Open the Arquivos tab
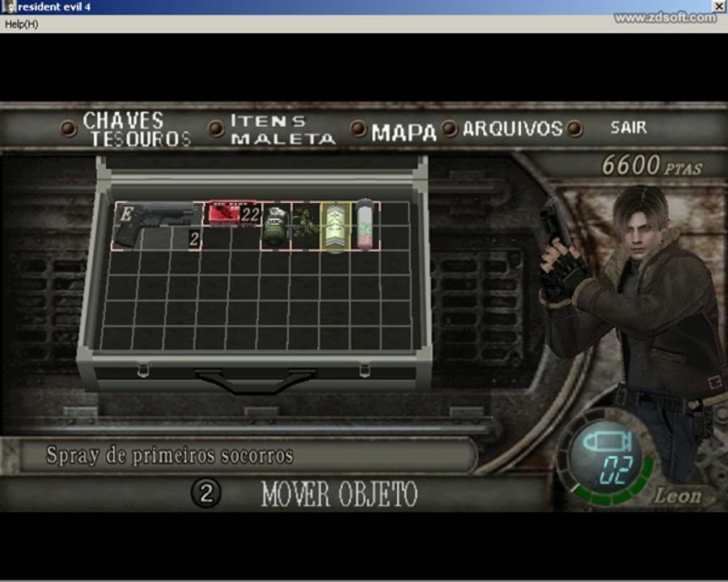The height and width of the screenshot is (582, 728). [x=513, y=129]
